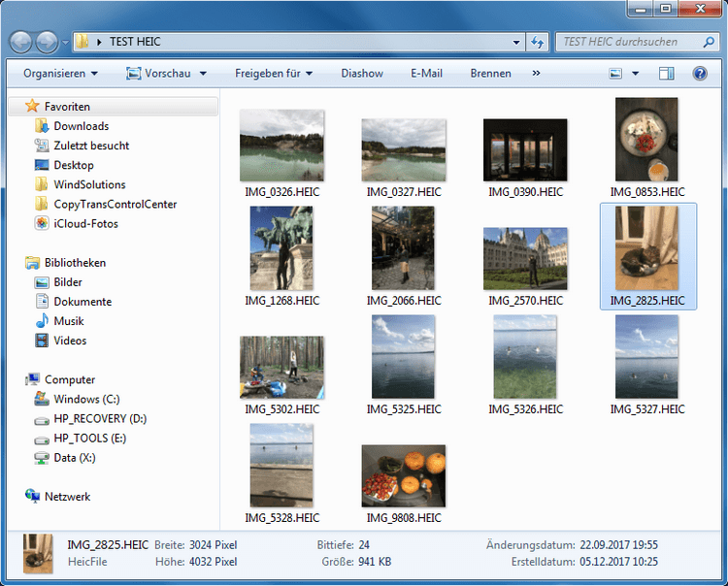Select the Downloads folder in Favoriten
This screenshot has width=728, height=586.
81,126
